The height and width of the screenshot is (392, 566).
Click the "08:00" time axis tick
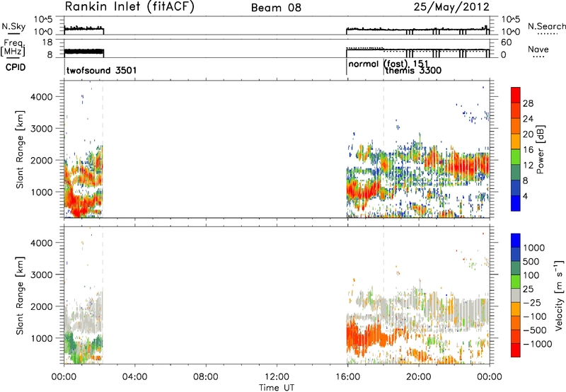[x=206, y=377]
